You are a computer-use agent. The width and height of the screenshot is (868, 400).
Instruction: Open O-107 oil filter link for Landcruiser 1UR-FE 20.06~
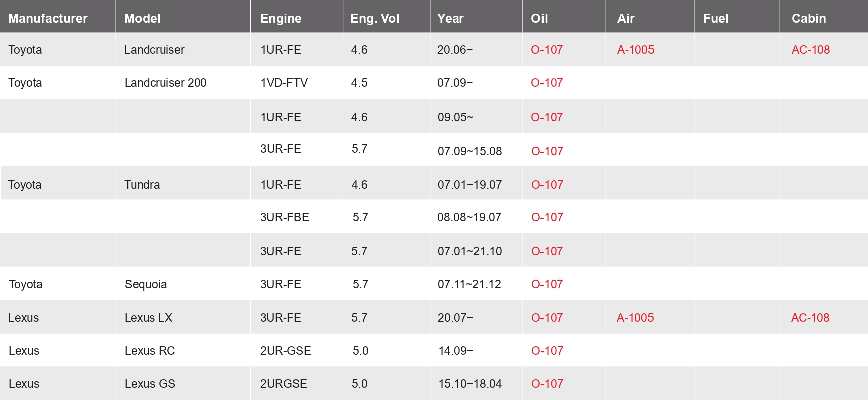click(547, 50)
